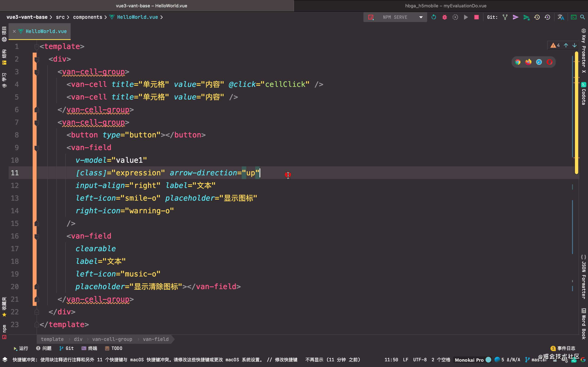Expand the breadcrumb van-field item
This screenshot has width=588, height=367.
[x=156, y=339]
